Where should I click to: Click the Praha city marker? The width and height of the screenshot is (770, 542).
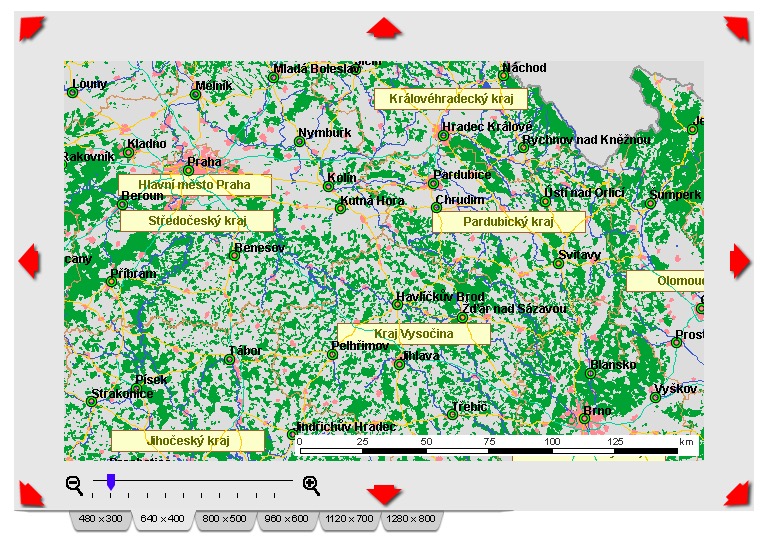coord(189,170)
